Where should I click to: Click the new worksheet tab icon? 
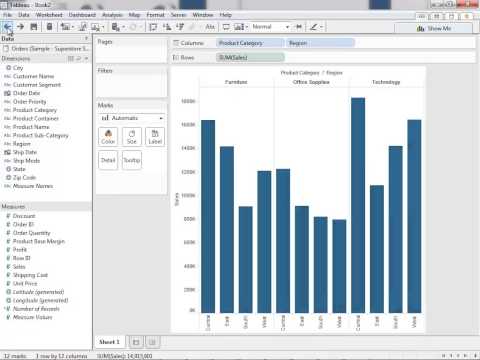pyautogui.click(x=136, y=342)
